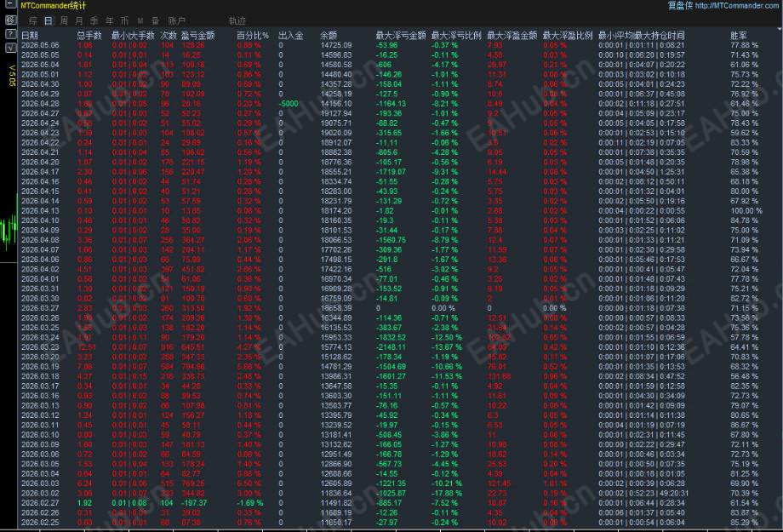Click balance value 16658.39
This screenshot has width=783, height=532.
tap(336, 308)
